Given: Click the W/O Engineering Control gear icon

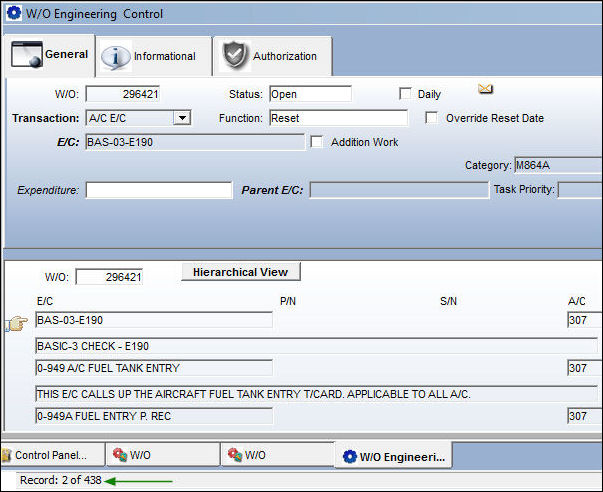Looking at the screenshot, I should click(14, 13).
